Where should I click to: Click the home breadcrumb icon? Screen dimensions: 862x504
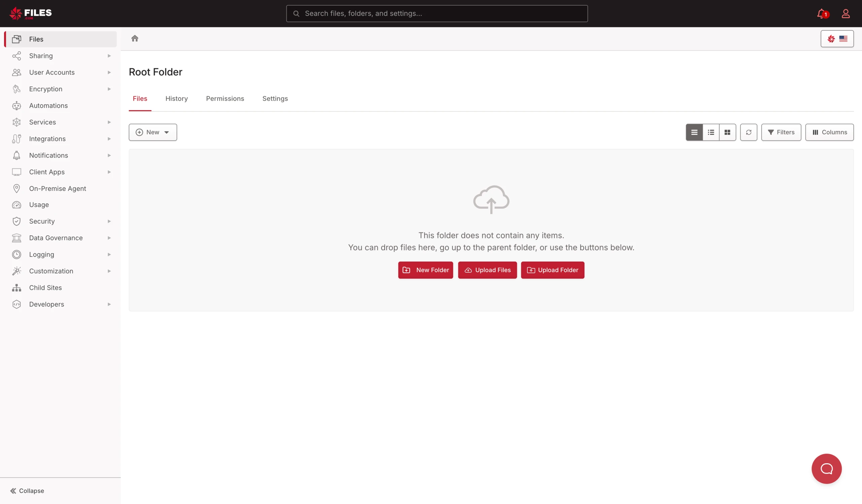tap(135, 38)
